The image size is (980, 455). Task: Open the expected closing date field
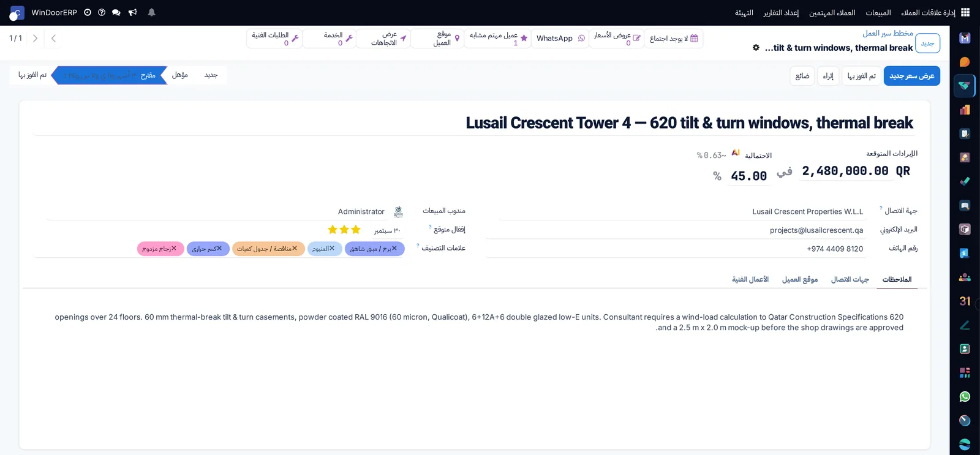(x=386, y=230)
